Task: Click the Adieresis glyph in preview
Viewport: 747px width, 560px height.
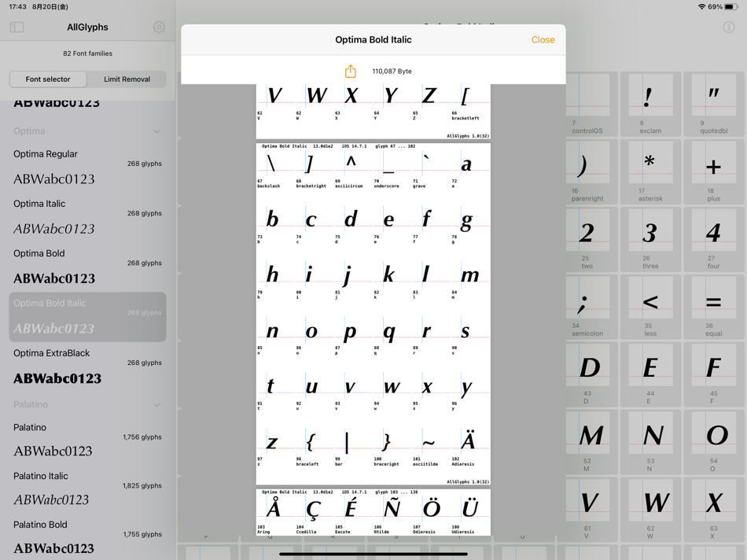Action: pos(468,440)
